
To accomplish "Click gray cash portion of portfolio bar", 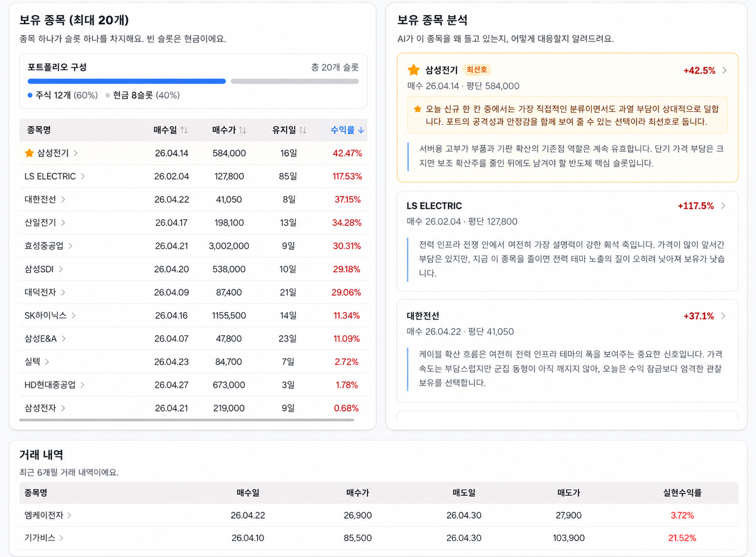I will click(295, 81).
